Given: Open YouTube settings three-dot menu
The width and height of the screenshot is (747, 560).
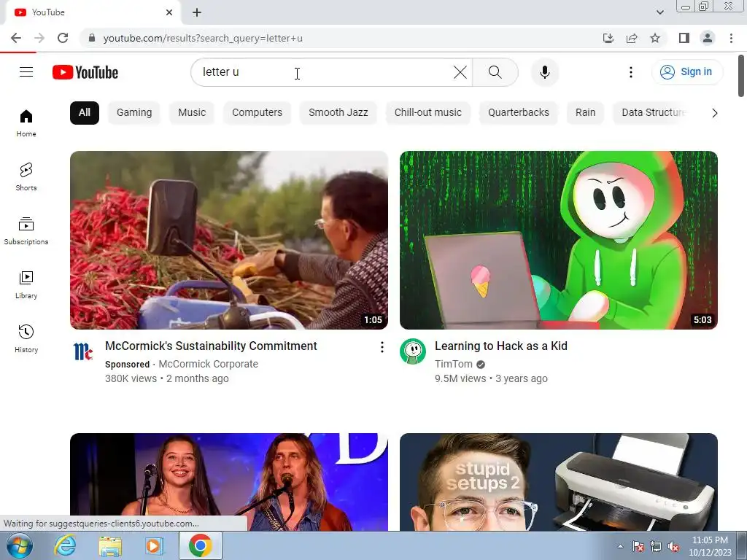Looking at the screenshot, I should pyautogui.click(x=631, y=72).
